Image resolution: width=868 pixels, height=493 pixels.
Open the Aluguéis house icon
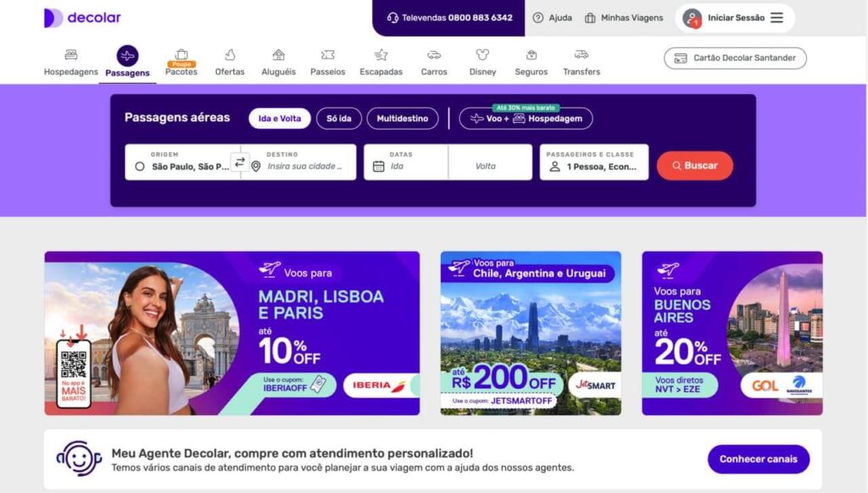(x=278, y=54)
